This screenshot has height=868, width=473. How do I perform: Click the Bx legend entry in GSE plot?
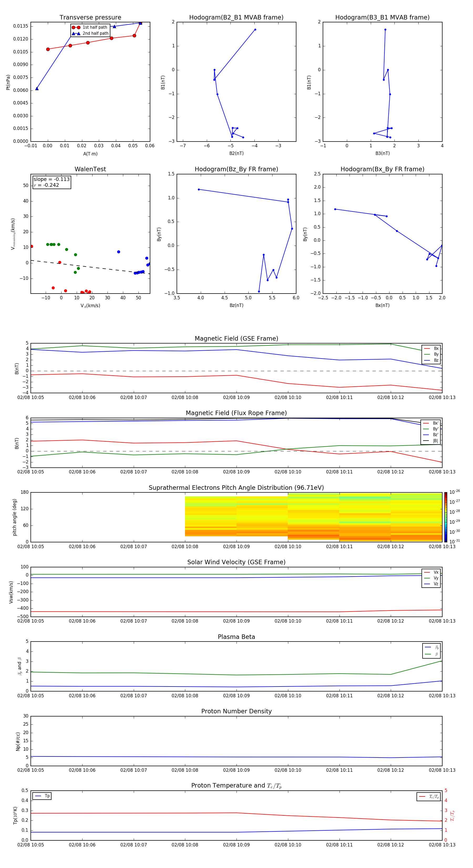[x=431, y=349]
